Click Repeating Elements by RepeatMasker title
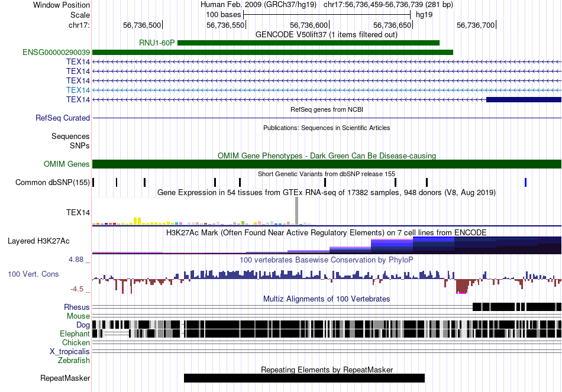 click(327, 370)
